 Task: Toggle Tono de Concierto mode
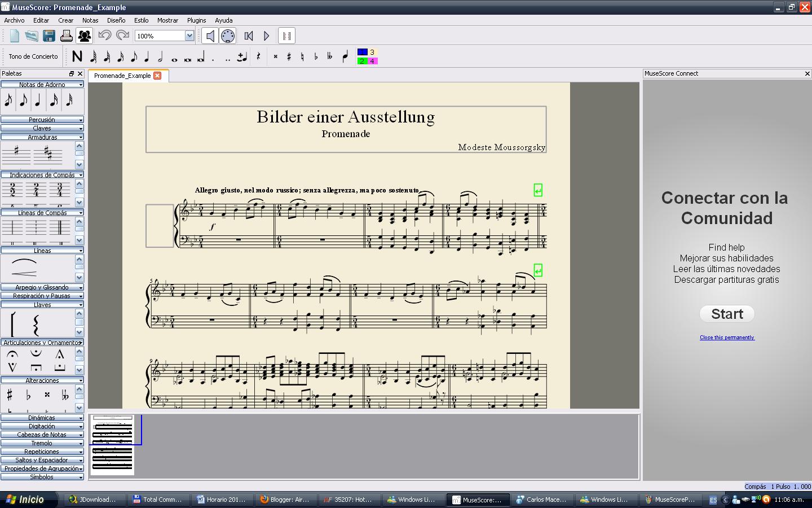32,56
